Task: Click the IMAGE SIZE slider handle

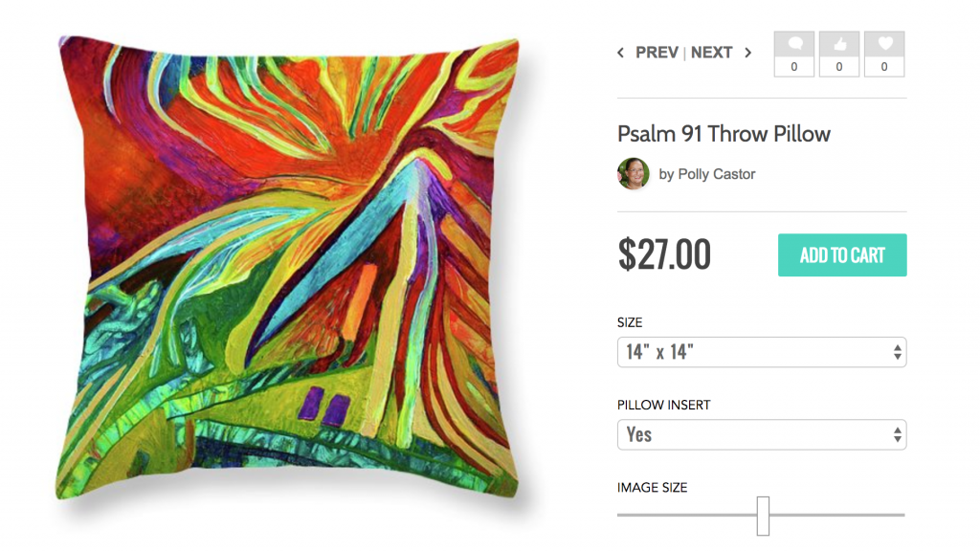Action: [763, 516]
